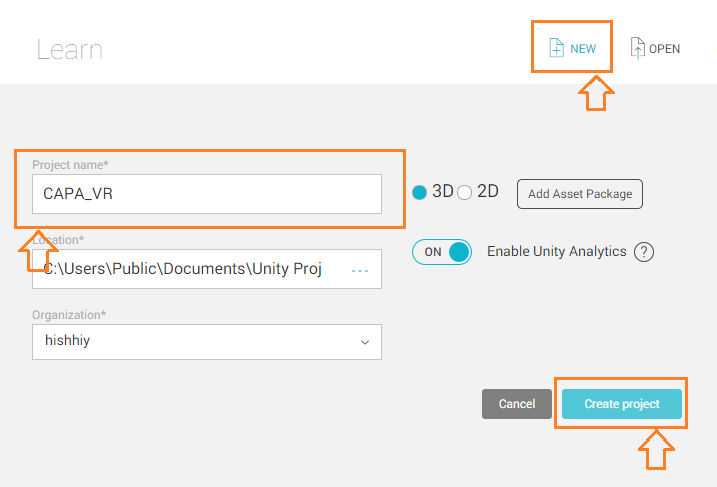717x487 pixels.
Task: Click the Project name* field label
Action: coord(70,165)
